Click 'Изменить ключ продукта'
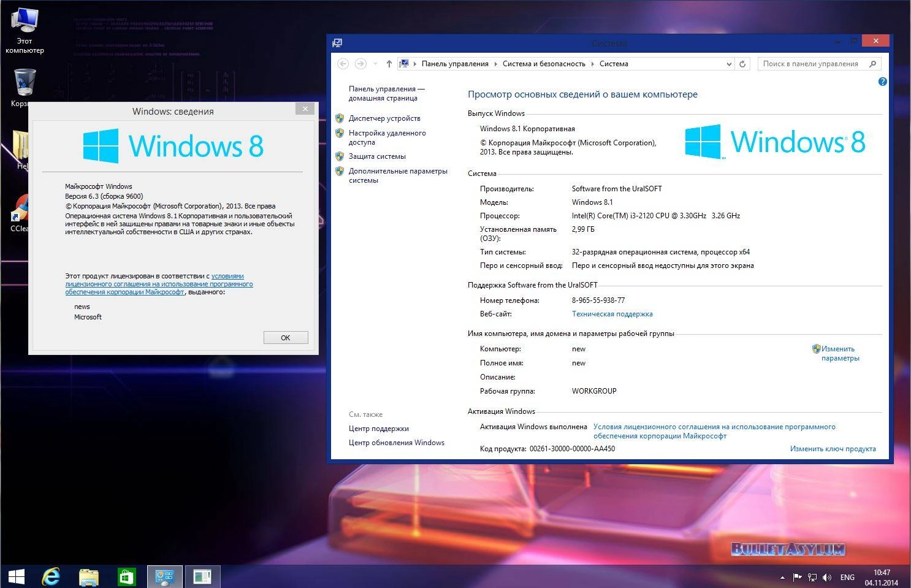Screen dimensions: 911x588 [833, 449]
